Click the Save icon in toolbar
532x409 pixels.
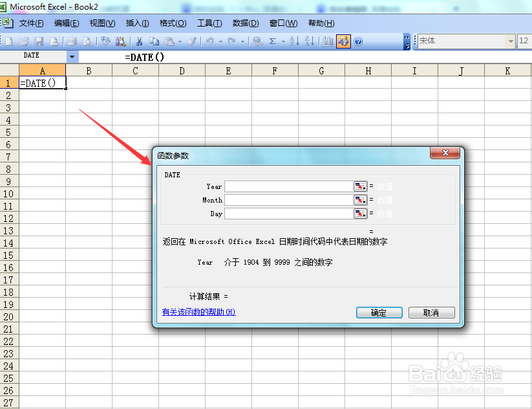click(x=39, y=41)
